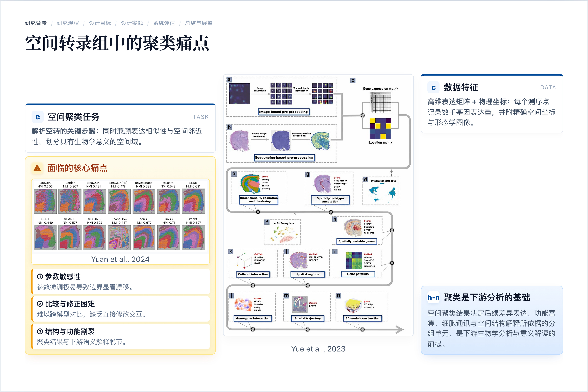588x392 pixels.
Task: Click the 'Spatially cell-type annotation' box
Action: point(330,200)
